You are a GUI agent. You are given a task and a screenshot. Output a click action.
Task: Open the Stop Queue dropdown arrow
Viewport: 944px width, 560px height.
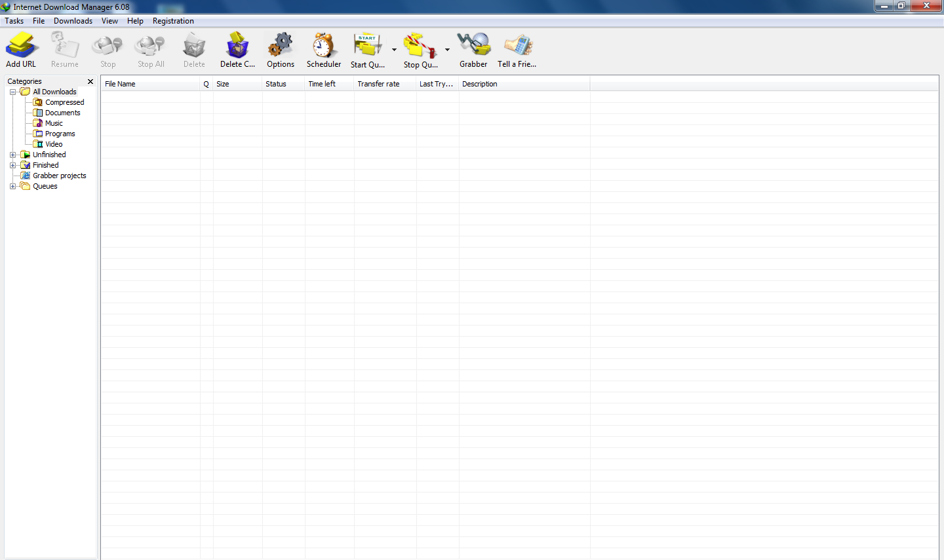click(x=447, y=49)
